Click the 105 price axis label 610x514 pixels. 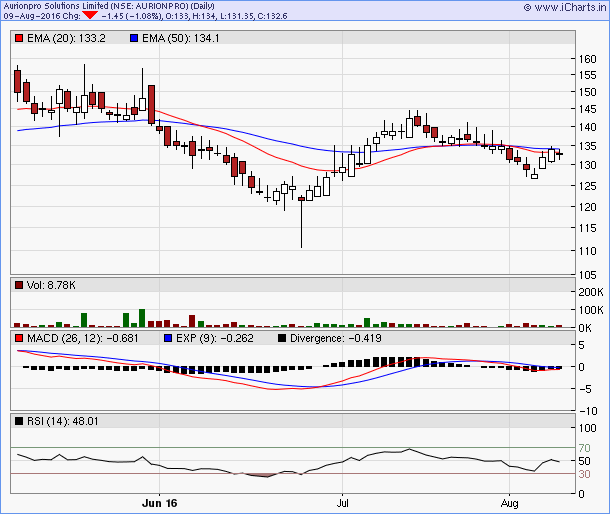pos(587,275)
